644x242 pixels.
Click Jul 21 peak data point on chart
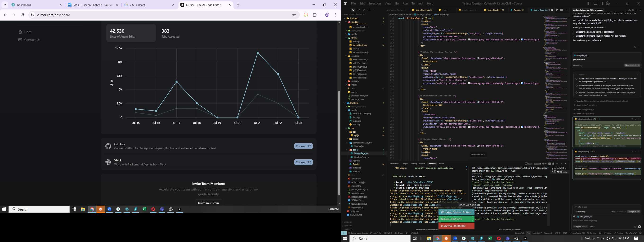click(x=258, y=53)
